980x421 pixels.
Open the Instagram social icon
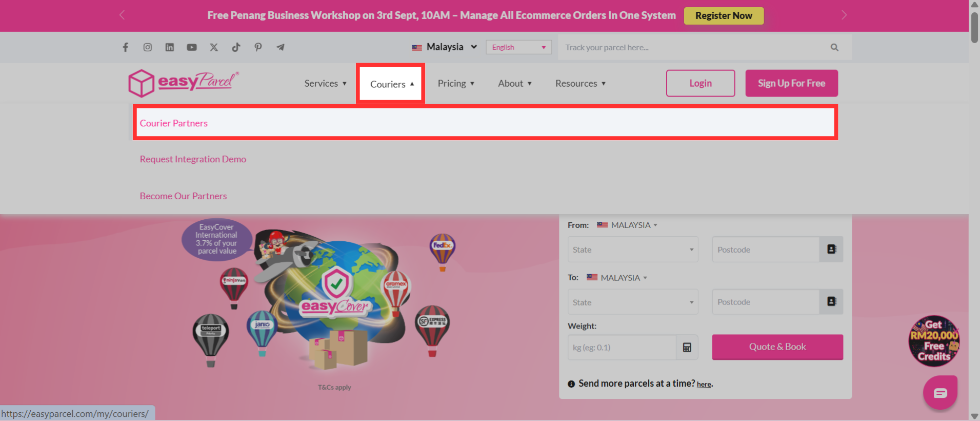(x=148, y=47)
